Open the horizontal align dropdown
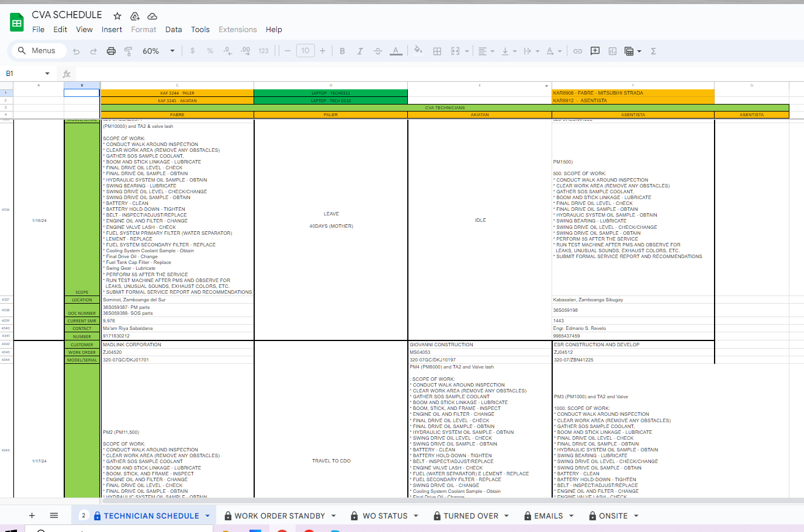The height and width of the screenshot is (532, 804). click(x=486, y=51)
